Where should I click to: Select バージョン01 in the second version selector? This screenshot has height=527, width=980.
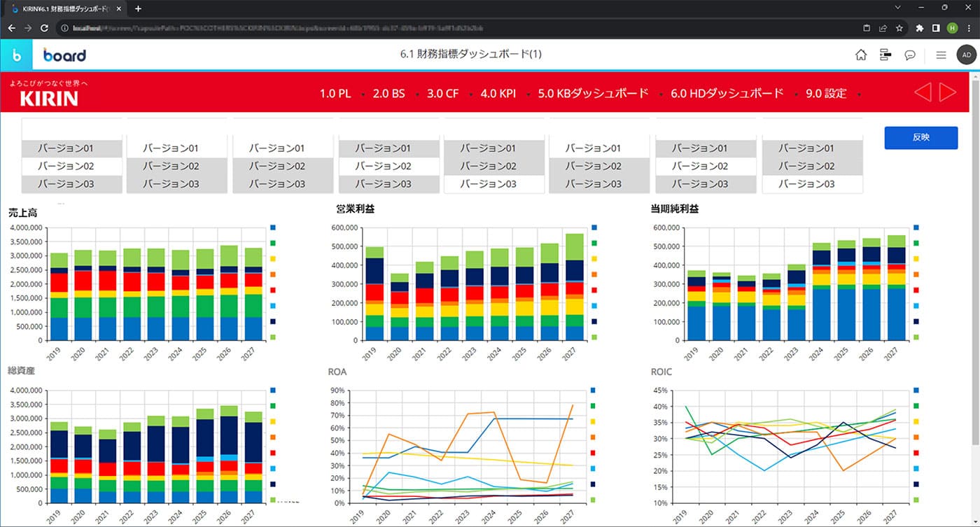178,148
